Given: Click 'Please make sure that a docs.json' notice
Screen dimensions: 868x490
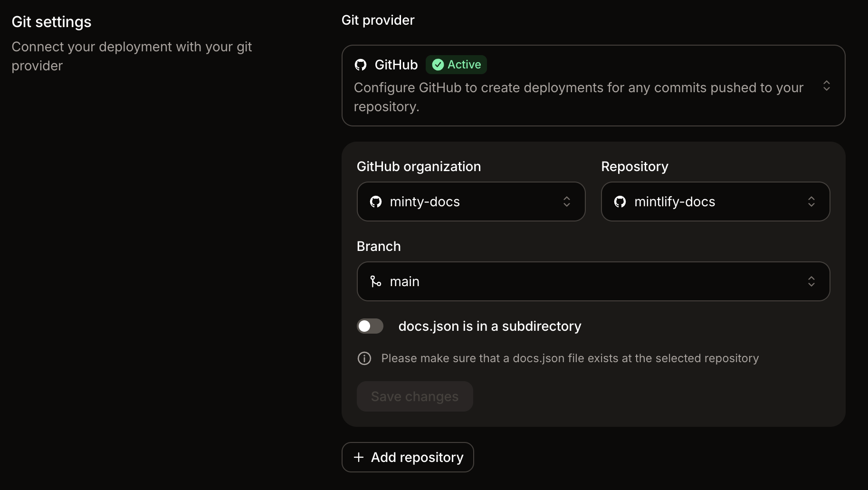Looking at the screenshot, I should 570,358.
